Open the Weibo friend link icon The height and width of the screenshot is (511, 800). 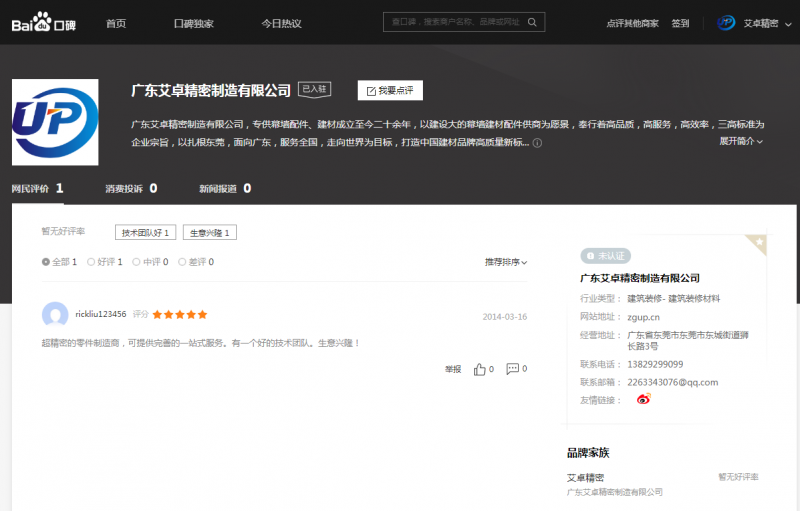tap(643, 399)
